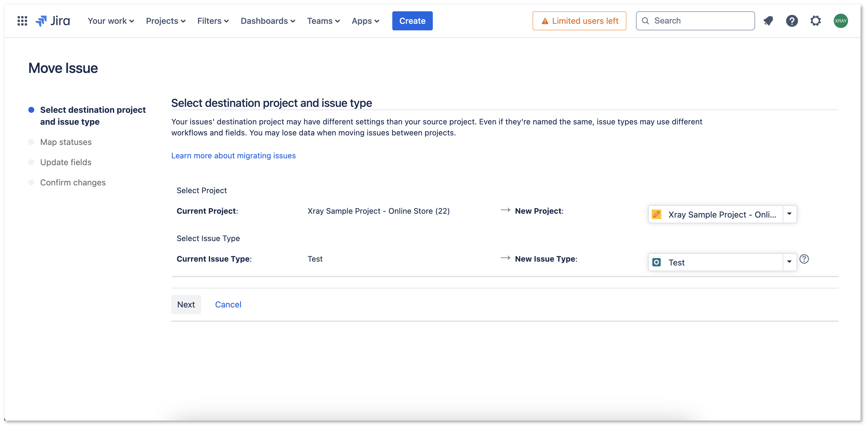The image size is (868, 428).
Task: Click the magnifier icon in search box
Action: click(645, 21)
